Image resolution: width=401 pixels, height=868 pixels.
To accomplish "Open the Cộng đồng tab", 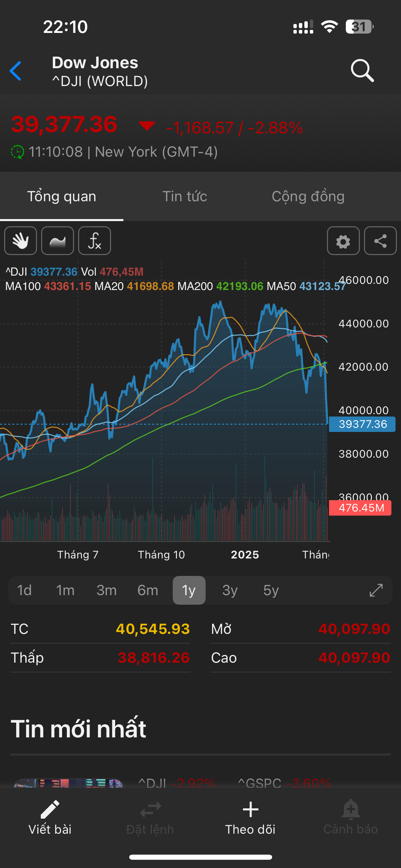I will pyautogui.click(x=308, y=196).
